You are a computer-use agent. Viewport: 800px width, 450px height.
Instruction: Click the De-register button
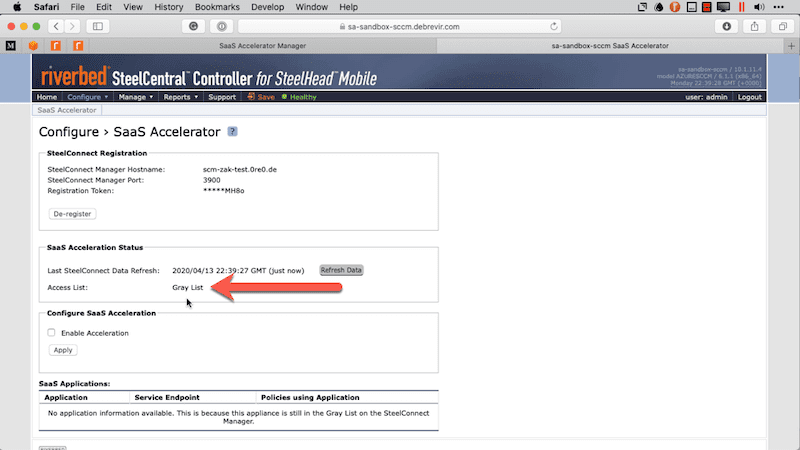pyautogui.click(x=72, y=214)
